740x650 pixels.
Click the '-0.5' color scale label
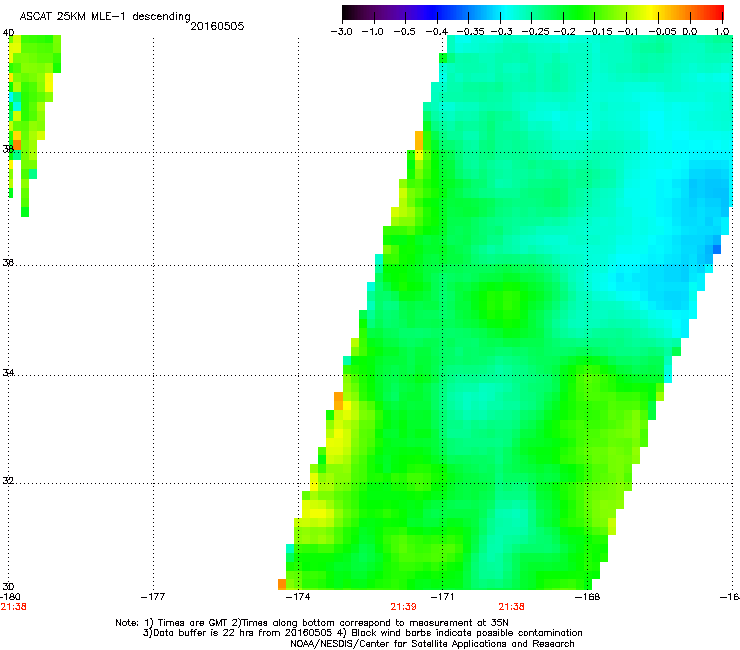point(404,32)
